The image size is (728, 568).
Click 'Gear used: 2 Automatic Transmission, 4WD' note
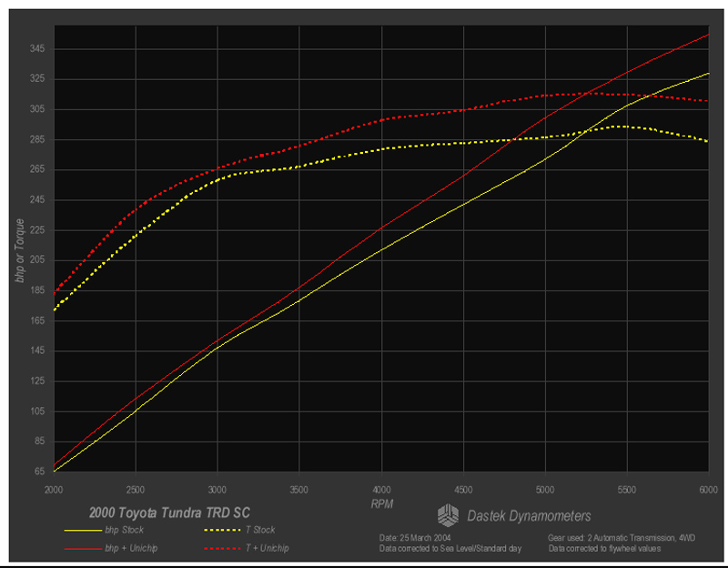click(x=622, y=538)
